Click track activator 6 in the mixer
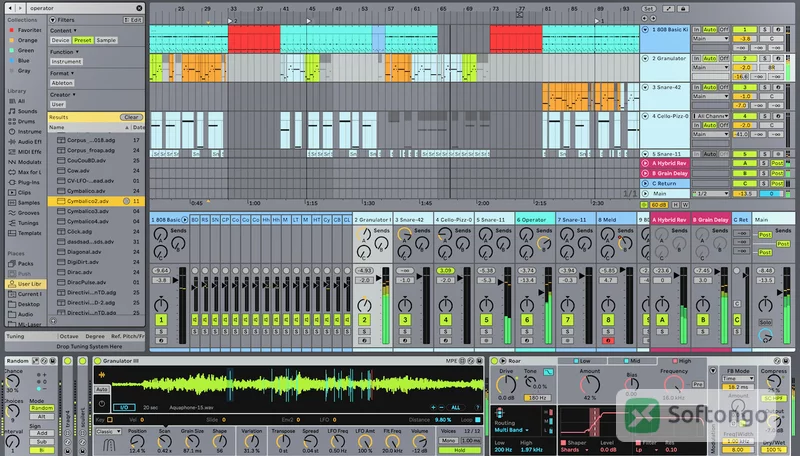 pyautogui.click(x=527, y=320)
